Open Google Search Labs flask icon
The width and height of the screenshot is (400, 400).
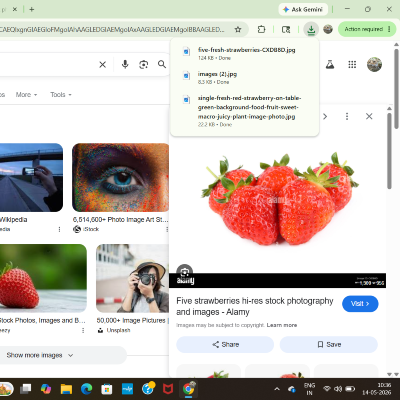[x=330, y=64]
